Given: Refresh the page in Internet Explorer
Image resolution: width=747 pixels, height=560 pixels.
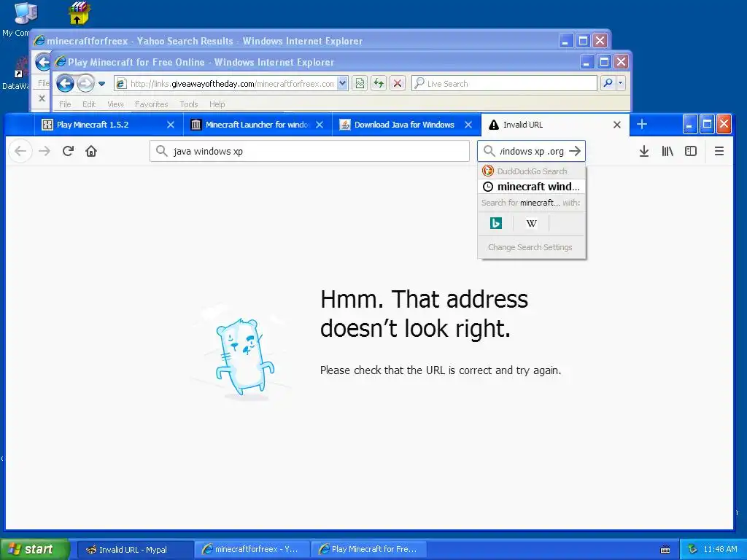Looking at the screenshot, I should [379, 84].
